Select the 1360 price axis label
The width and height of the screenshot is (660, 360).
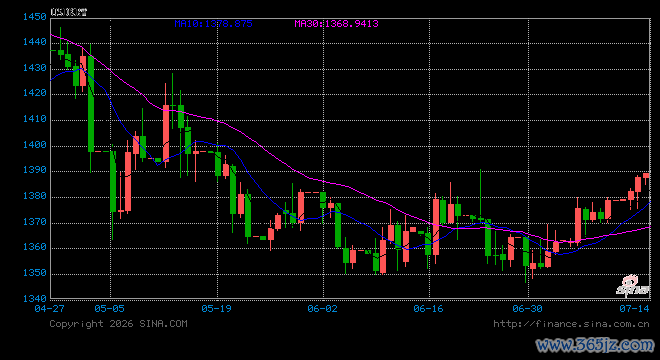[x=35, y=247]
